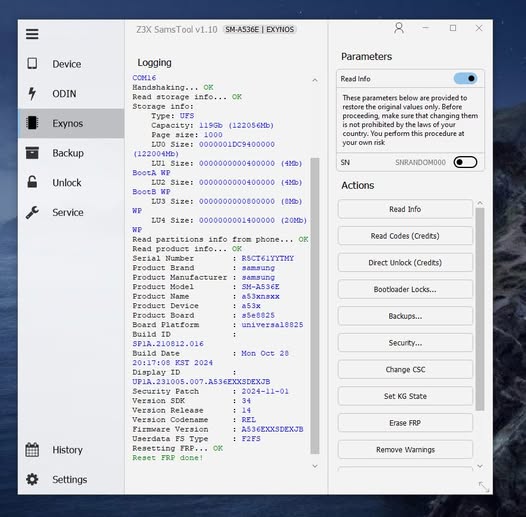Viewport: 526px width, 517px height.
Task: Click the History calendar icon
Action: click(32, 450)
